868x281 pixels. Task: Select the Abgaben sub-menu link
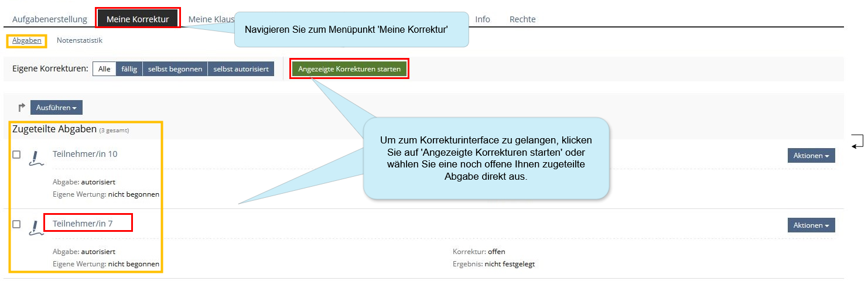(27, 40)
